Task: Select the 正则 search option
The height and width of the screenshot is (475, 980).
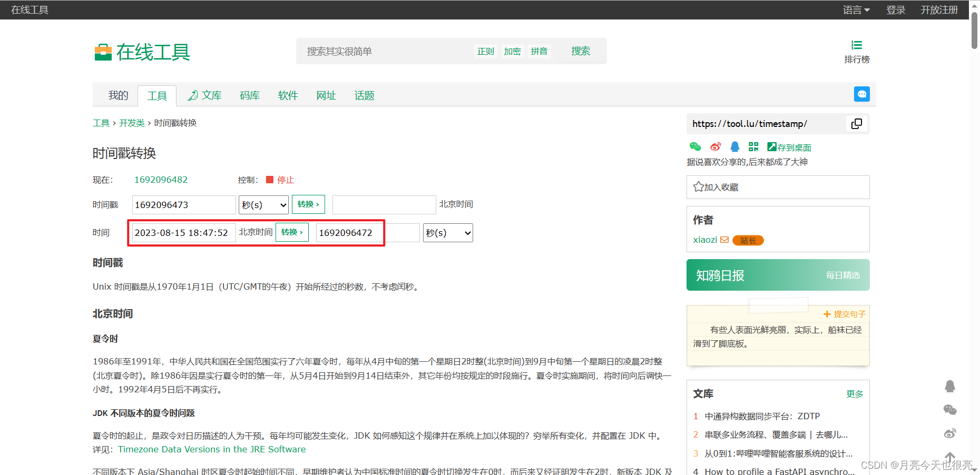Action: click(485, 51)
